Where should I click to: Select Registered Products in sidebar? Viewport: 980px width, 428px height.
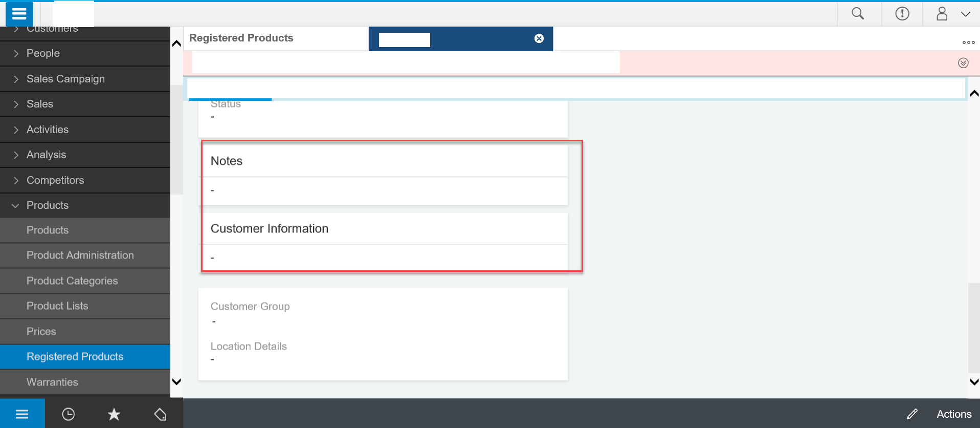[x=85, y=357]
